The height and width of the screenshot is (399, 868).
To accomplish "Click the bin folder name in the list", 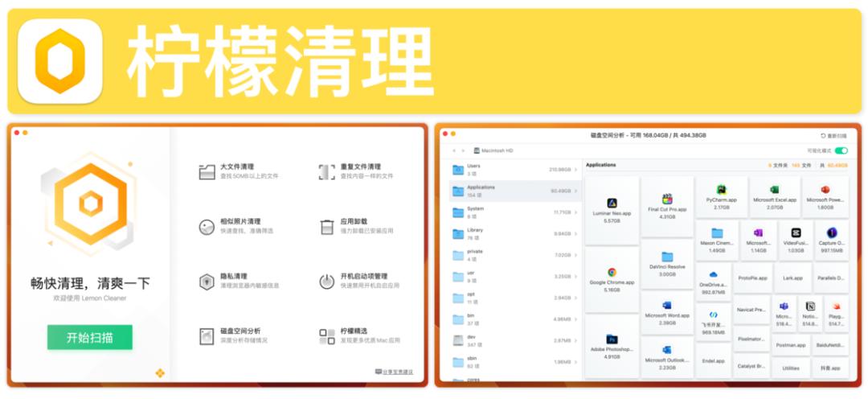I will [x=470, y=315].
